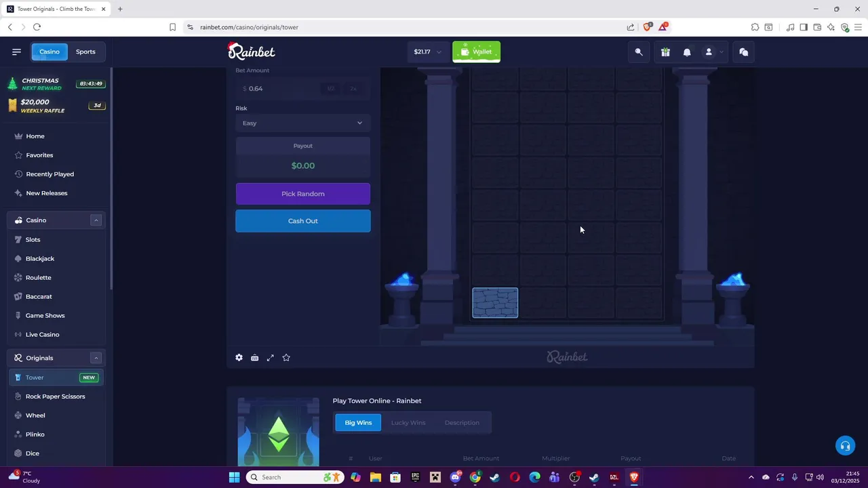This screenshot has width=868, height=488.
Task: Show hidden system tray icons chevron
Action: (x=751, y=477)
